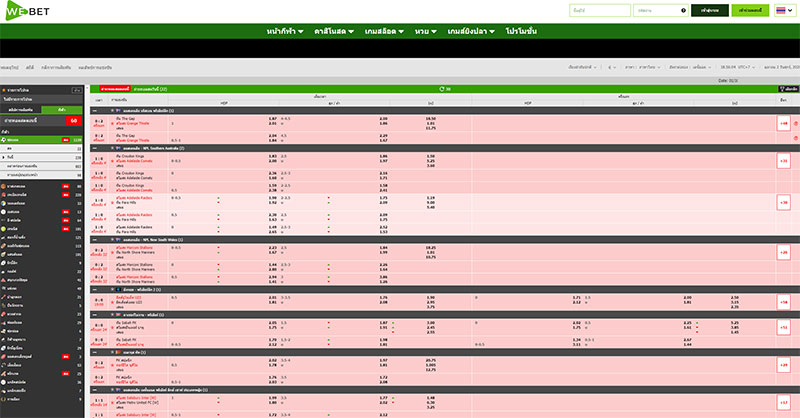Open +17 more bets for Salisbury Inter
The height and width of the screenshot is (418, 800).
(783, 402)
